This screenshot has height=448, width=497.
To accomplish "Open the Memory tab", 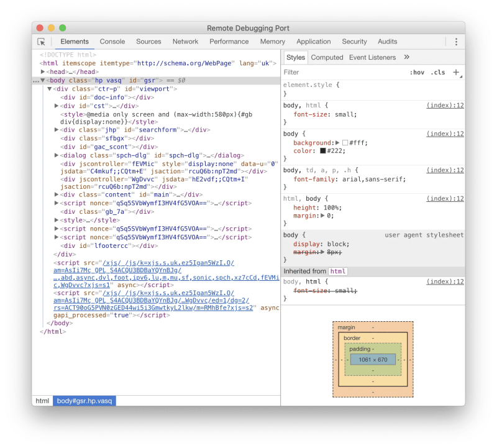I will [x=273, y=42].
